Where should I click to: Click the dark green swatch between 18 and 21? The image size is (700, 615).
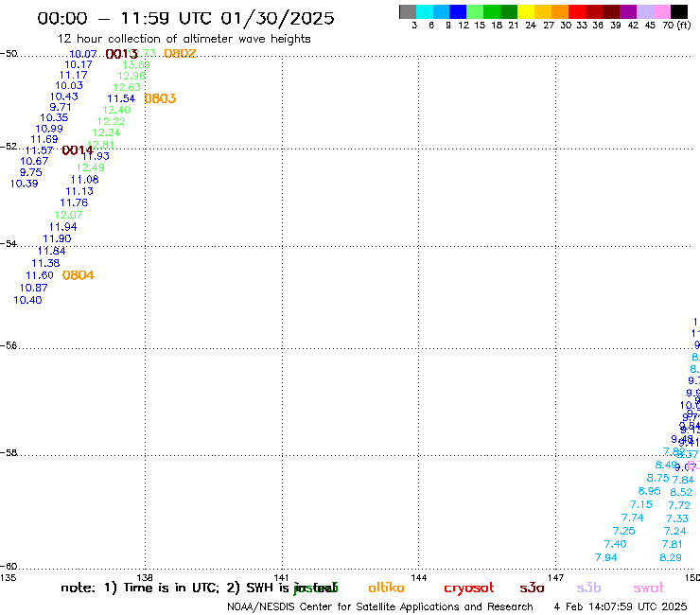coord(509,11)
